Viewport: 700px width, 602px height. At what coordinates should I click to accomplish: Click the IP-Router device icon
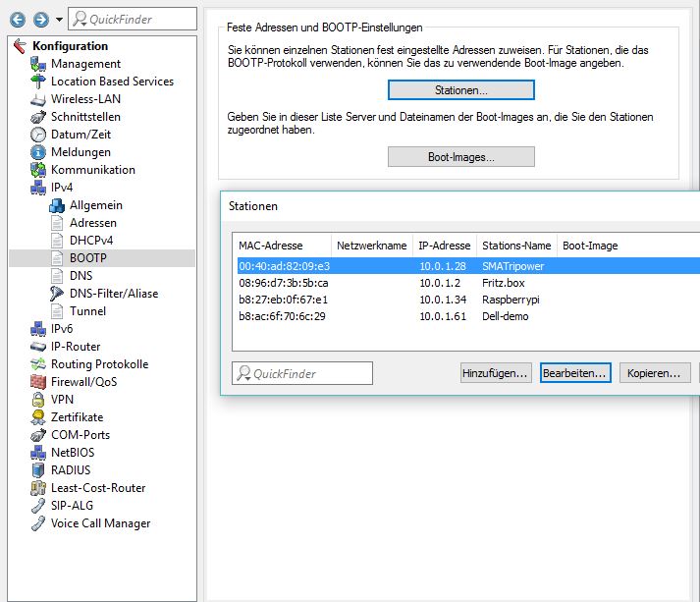[x=38, y=347]
